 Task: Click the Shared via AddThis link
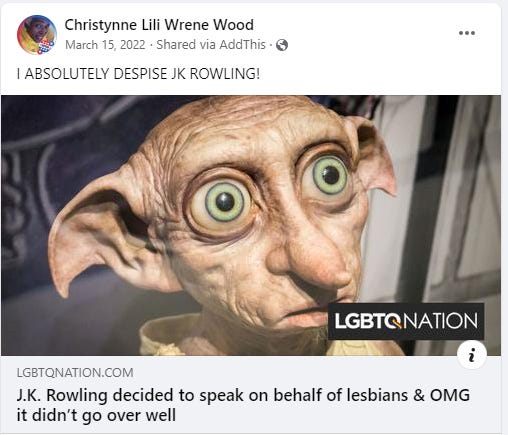[211, 45]
